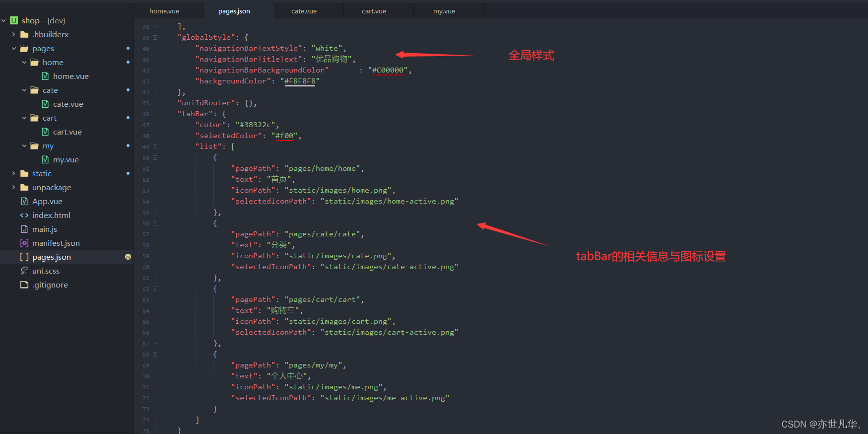This screenshot has height=434, width=868.
Task: Click the home.vue Vue file icon
Action: click(x=45, y=76)
